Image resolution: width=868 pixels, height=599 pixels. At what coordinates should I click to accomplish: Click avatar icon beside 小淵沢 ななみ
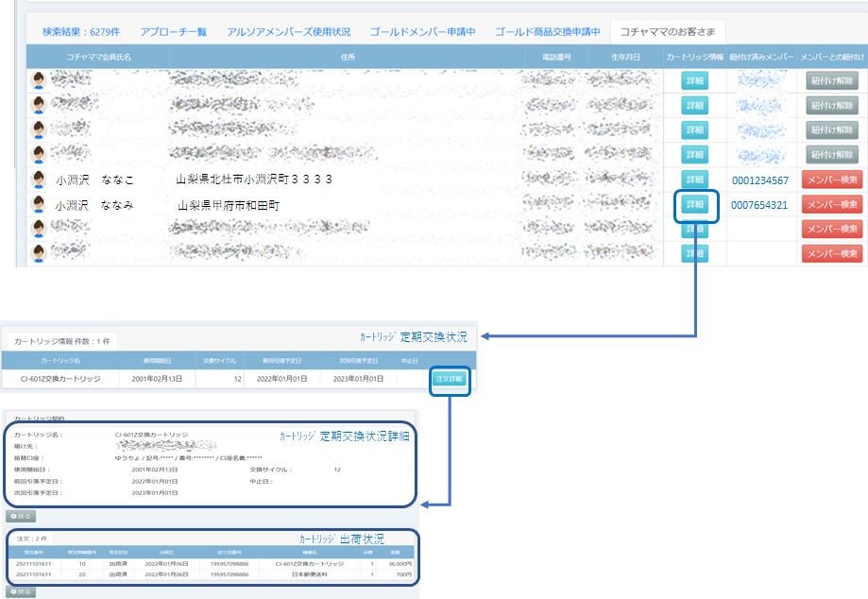[x=39, y=204]
